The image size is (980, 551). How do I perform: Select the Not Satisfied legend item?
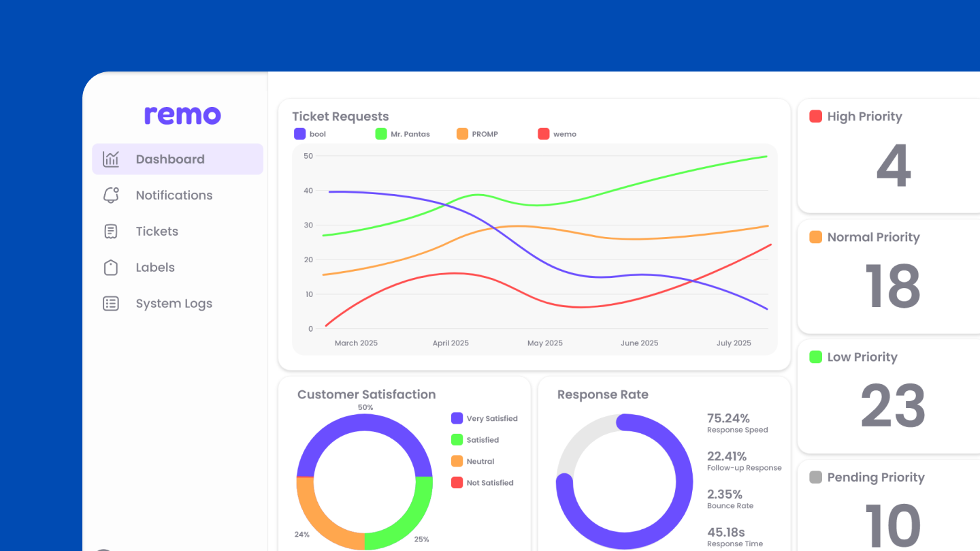pyautogui.click(x=483, y=483)
